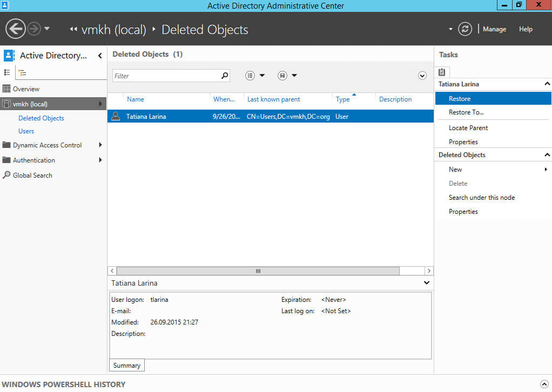Screen dimensions: 552x392
Task: Open the view options dropdown arrow
Action: [x=262, y=75]
